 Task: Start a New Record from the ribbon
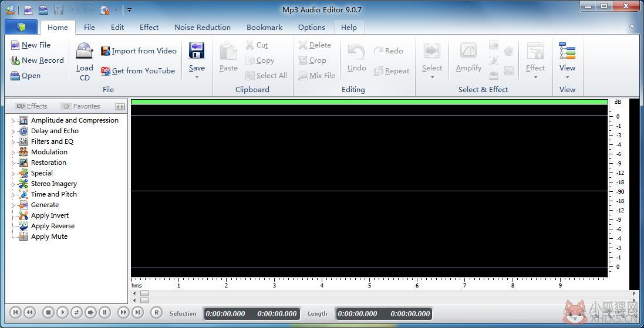coord(38,60)
